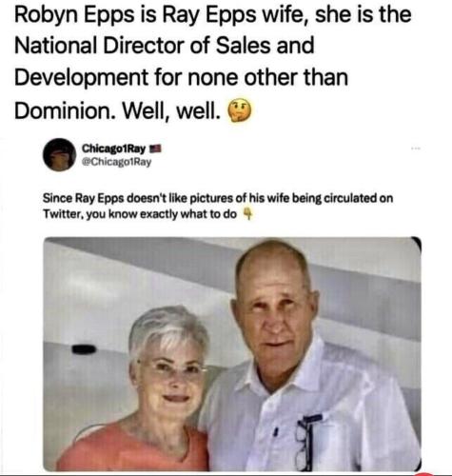Screen dimensions: 452x476
Task: Click the eyeglasses in the shirt pocket
Action: point(306,443)
